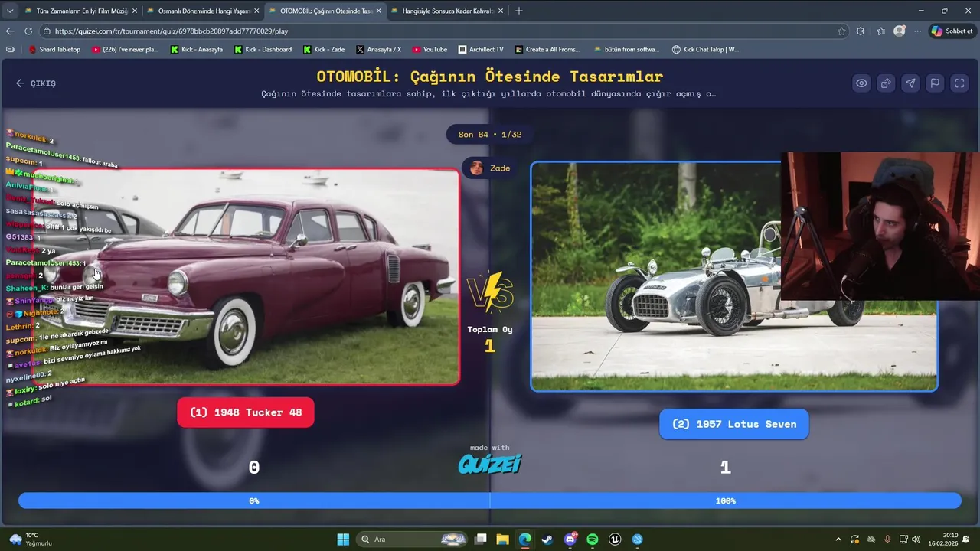
Task: Open Discord from taskbar
Action: click(570, 540)
